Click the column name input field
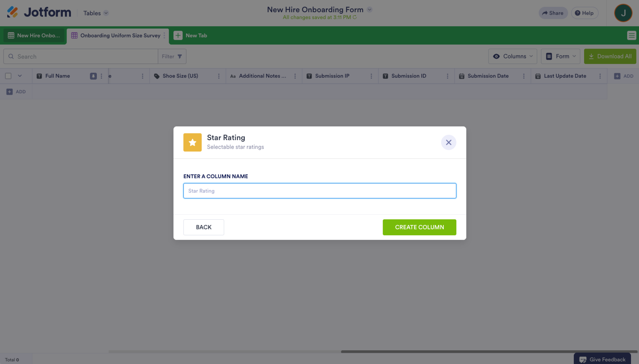The width and height of the screenshot is (639, 364). coord(319,190)
